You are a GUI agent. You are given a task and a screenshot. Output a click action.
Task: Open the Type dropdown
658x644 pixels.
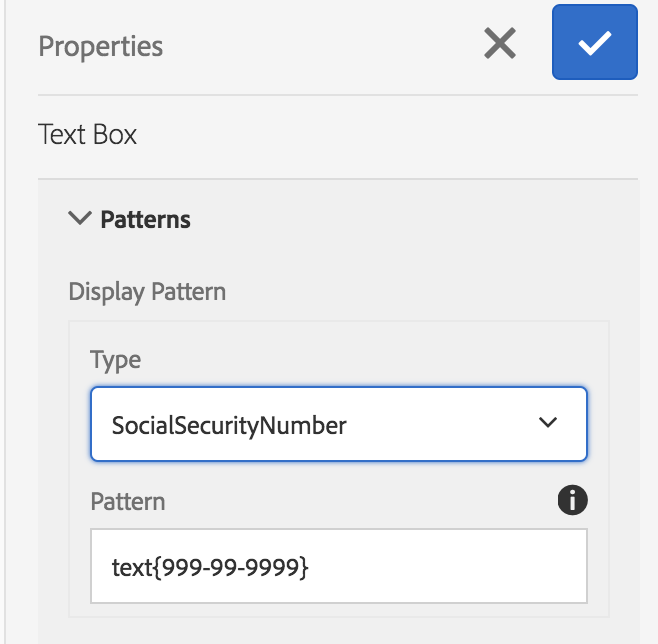(x=338, y=424)
